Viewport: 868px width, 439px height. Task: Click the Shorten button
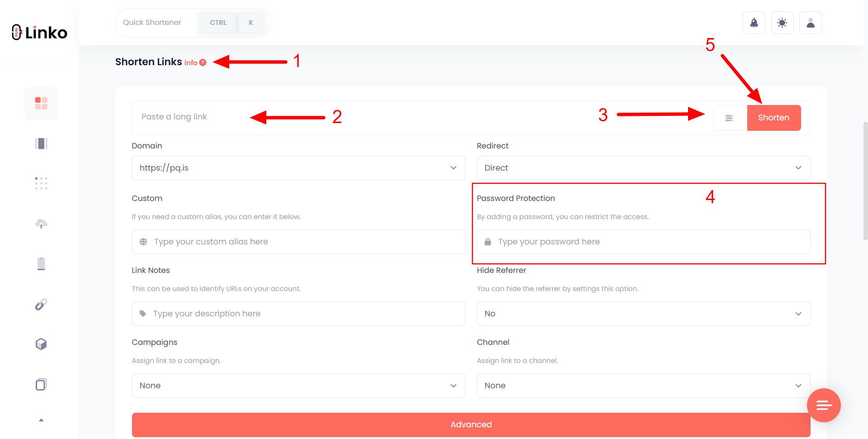(774, 118)
